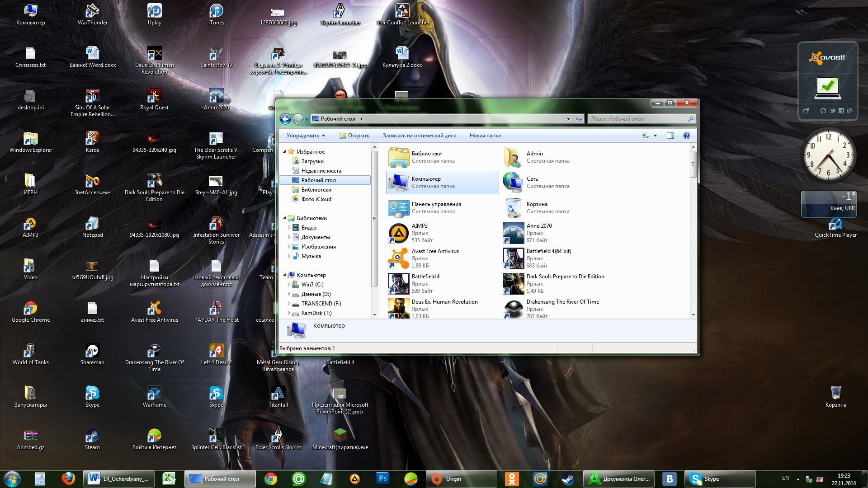Select Google Chrome desktop shortcut
The height and width of the screenshot is (488, 868).
point(30,312)
